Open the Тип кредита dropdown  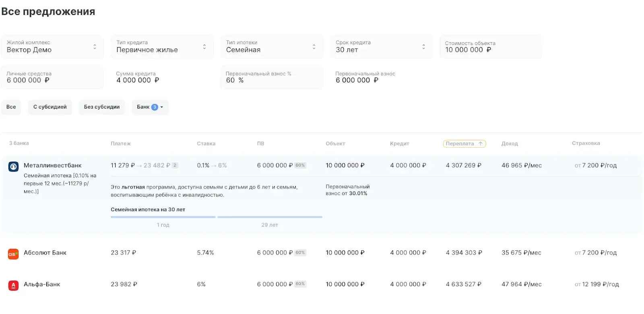point(162,47)
